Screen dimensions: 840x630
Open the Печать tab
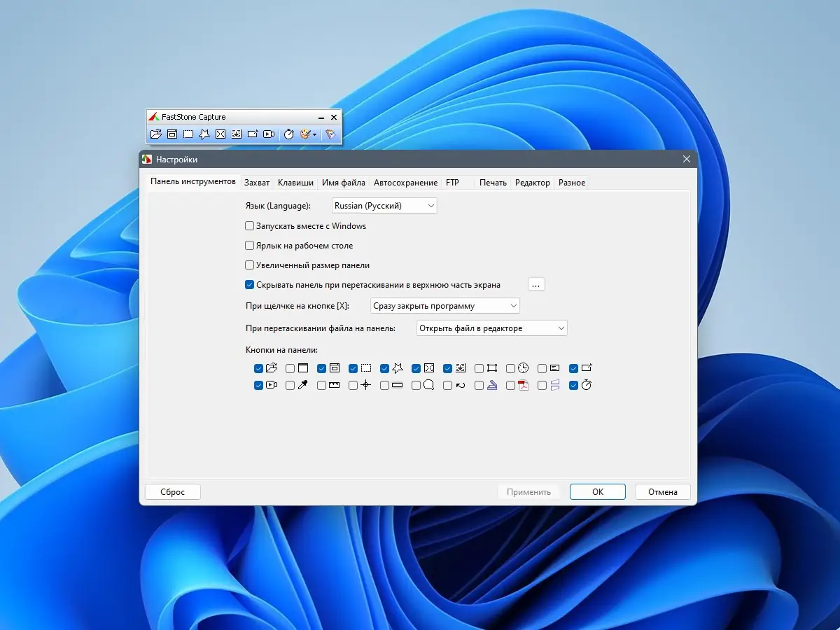click(493, 183)
